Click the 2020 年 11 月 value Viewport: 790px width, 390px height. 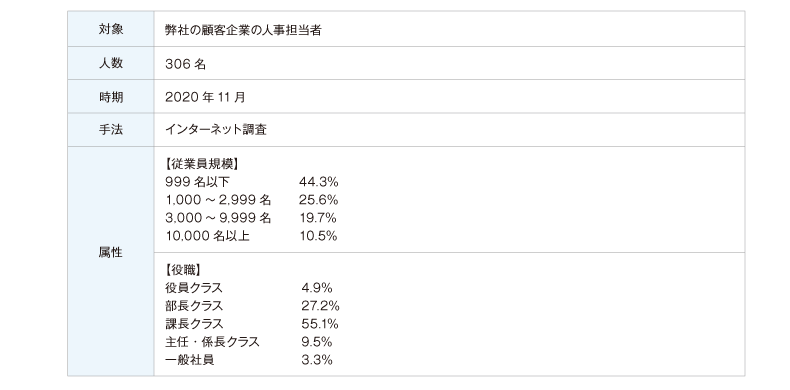point(205,97)
